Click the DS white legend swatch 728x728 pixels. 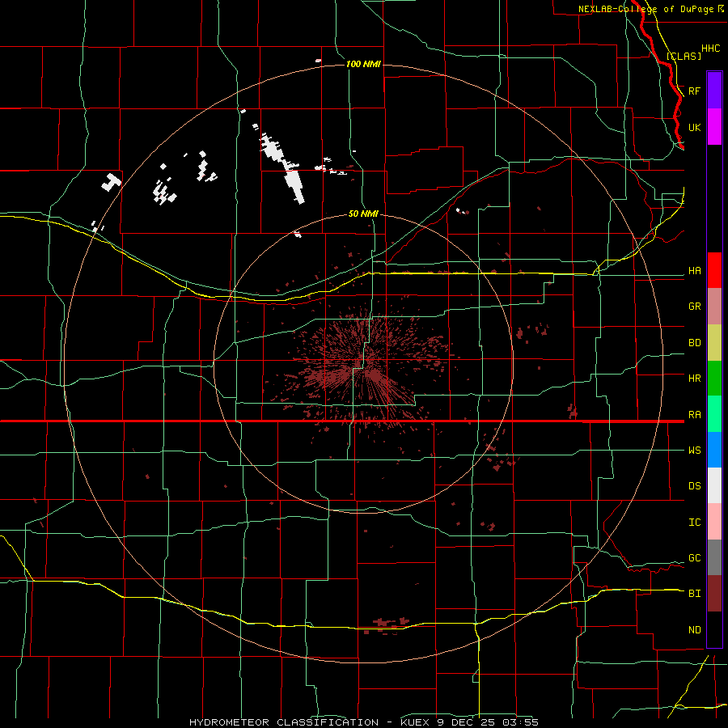pos(714,485)
